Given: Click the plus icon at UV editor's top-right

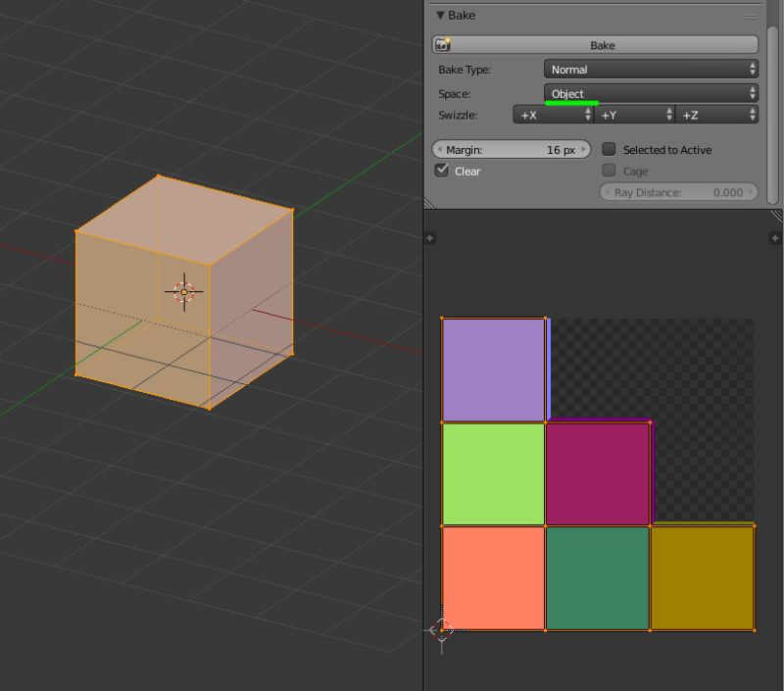Looking at the screenshot, I should (x=774, y=237).
